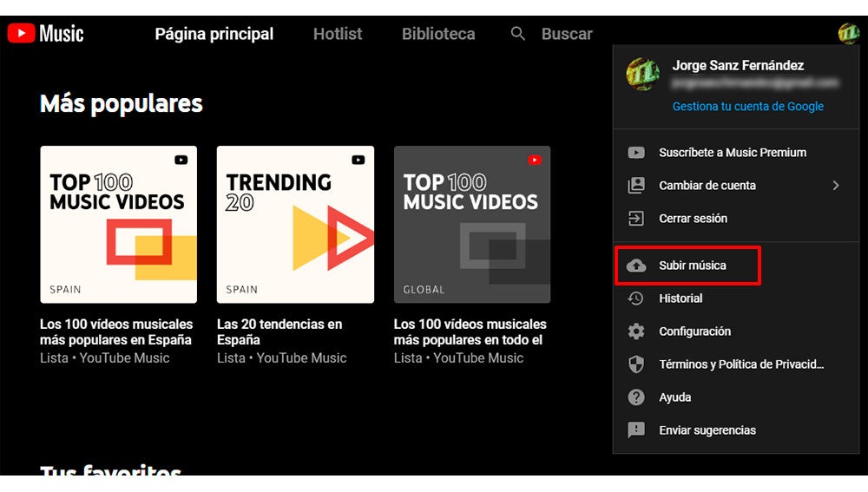Click the feedback exclamation icon
The image size is (868, 492).
(x=636, y=430)
